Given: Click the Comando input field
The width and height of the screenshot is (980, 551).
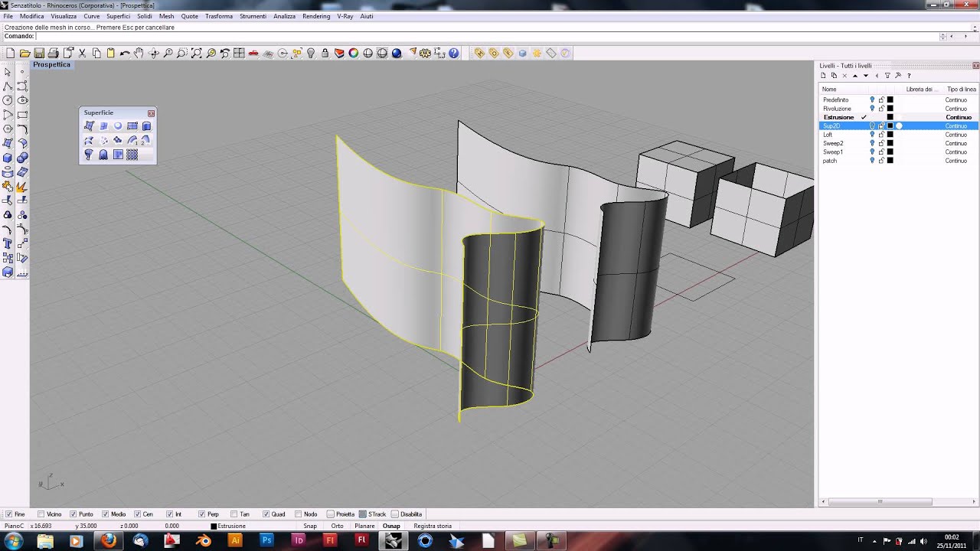Looking at the screenshot, I should click(487, 37).
